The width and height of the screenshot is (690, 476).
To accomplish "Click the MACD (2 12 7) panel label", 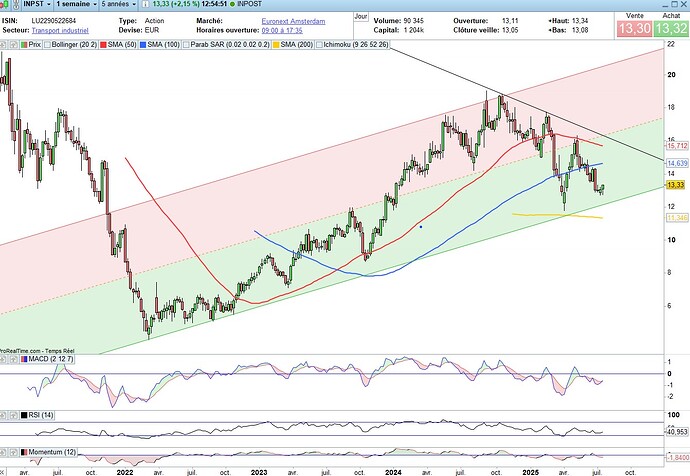I will point(38,360).
